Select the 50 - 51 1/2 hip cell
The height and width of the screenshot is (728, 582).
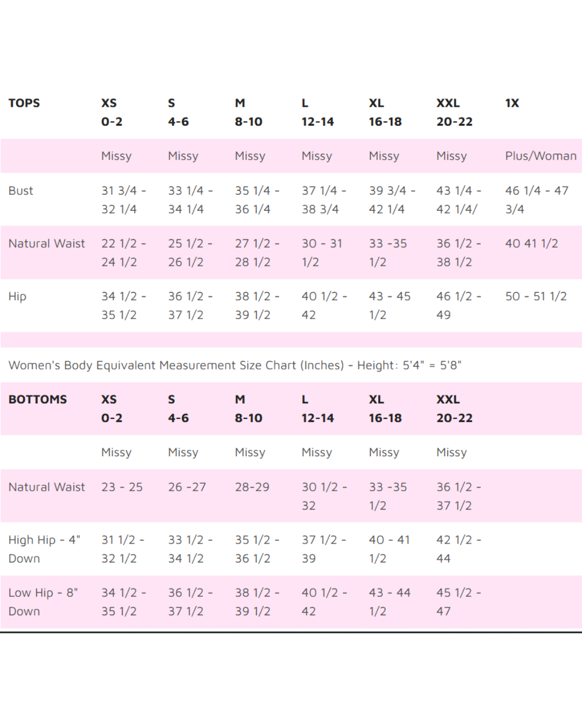(536, 297)
